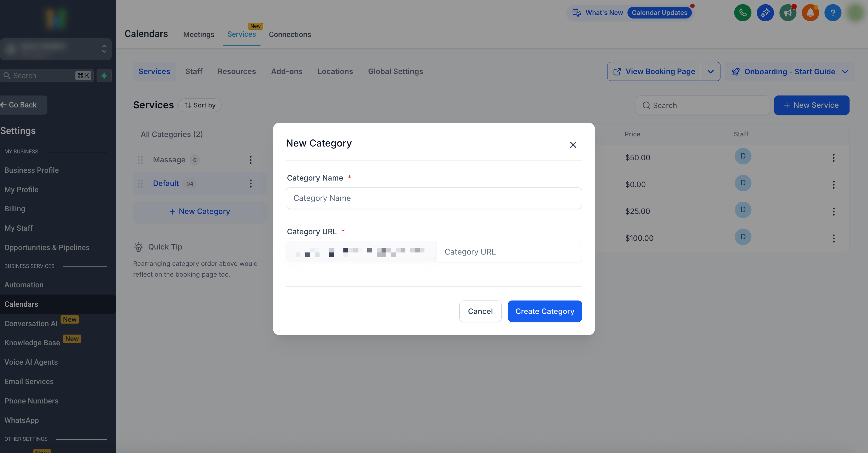Click the megaphone announcements icon
The image size is (868, 453).
coord(788,13)
